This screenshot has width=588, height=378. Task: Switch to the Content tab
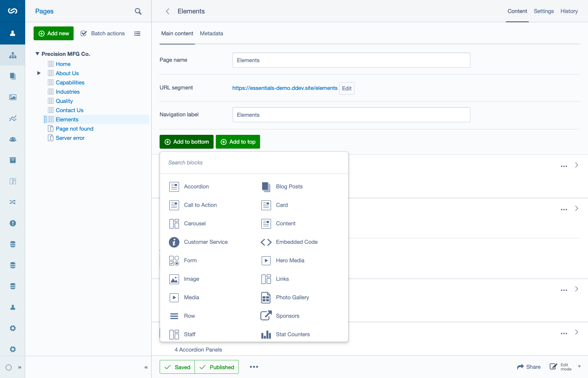click(517, 11)
